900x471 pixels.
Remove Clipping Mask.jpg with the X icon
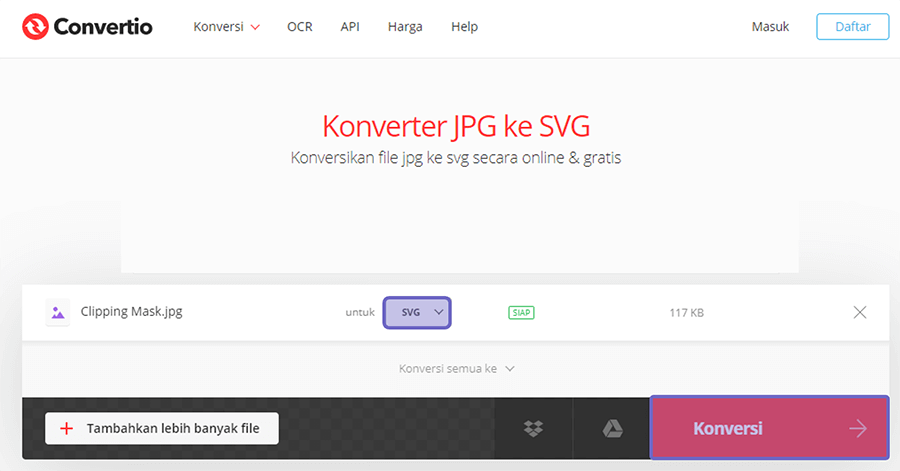coord(859,312)
